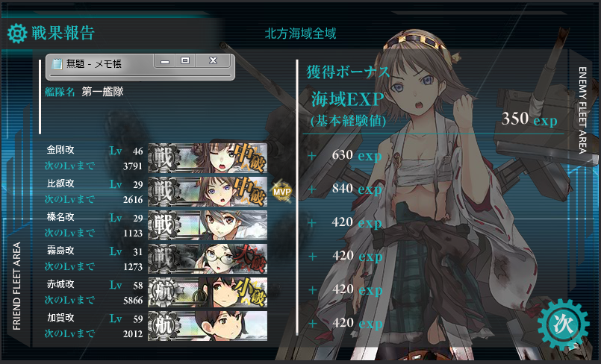
Task: Maximize the 無題 - メモ帳 window
Action: 185,61
